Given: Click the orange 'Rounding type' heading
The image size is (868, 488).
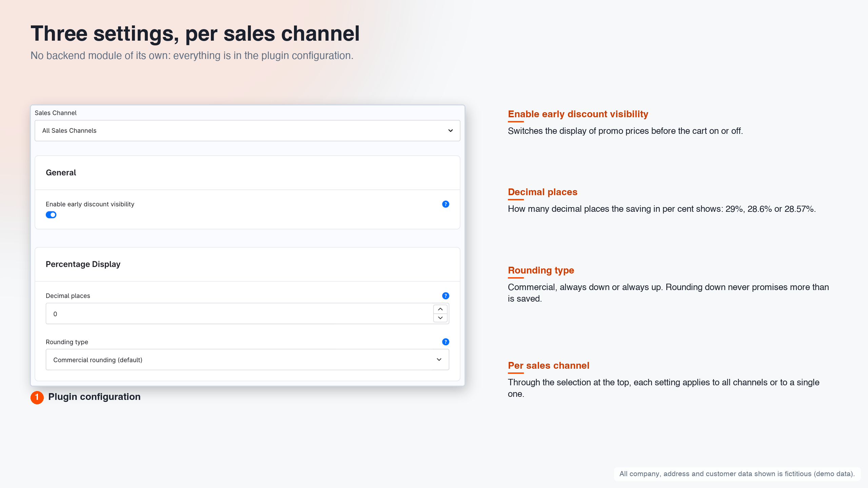Looking at the screenshot, I should (x=541, y=270).
